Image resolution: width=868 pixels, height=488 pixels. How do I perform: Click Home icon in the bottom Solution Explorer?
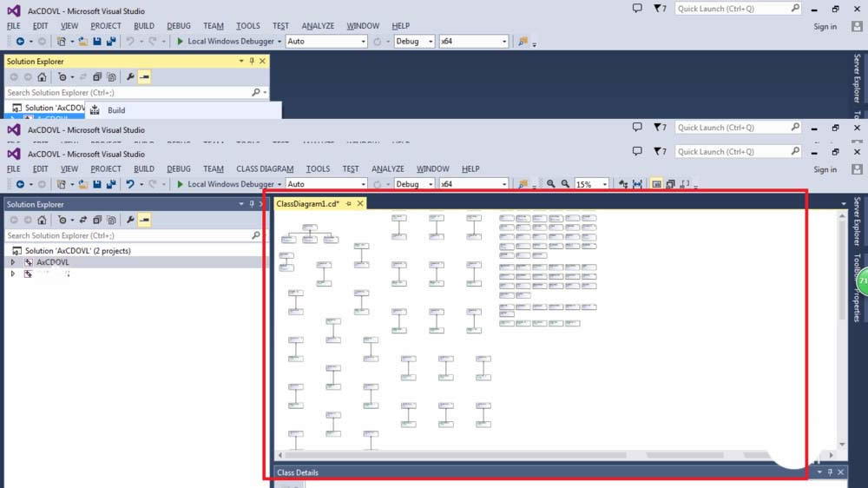click(x=42, y=220)
